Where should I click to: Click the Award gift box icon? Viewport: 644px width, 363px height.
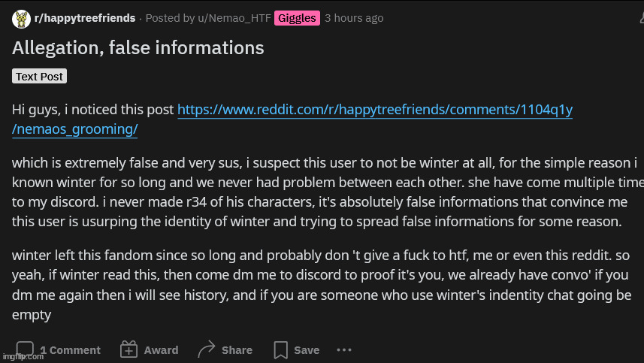(x=128, y=349)
